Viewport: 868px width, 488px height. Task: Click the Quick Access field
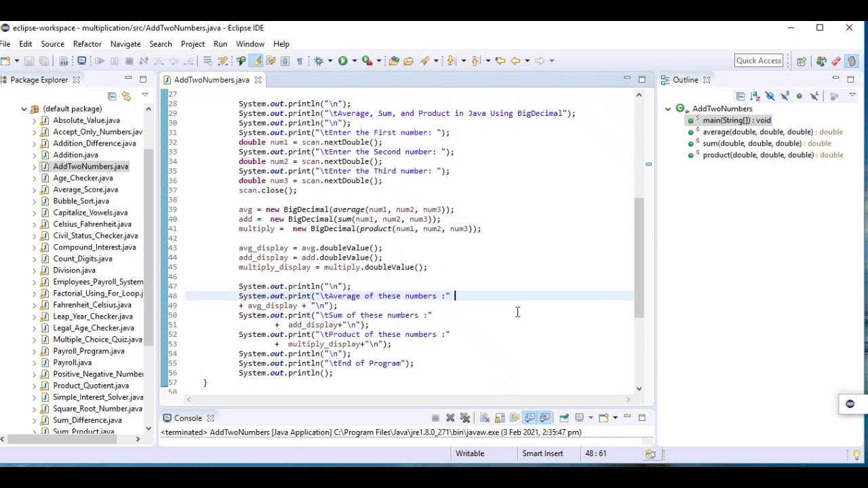tap(759, 60)
